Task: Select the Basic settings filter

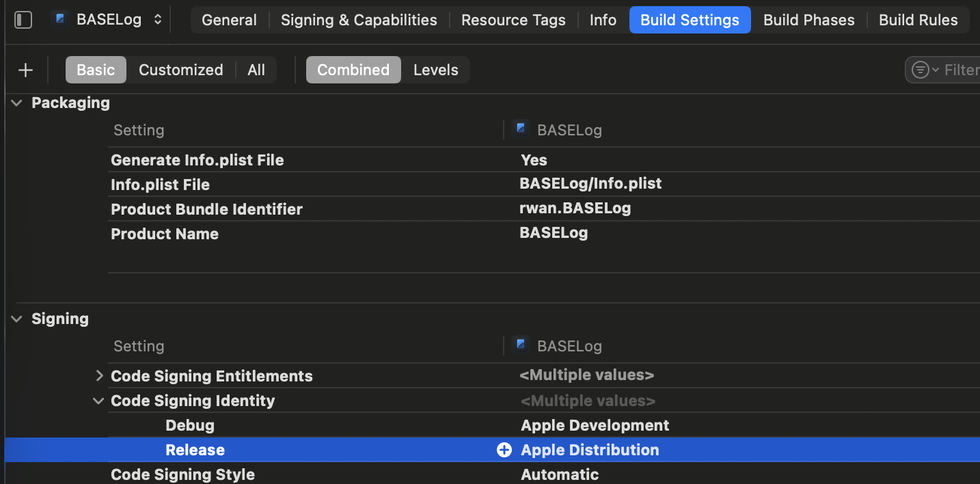Action: click(96, 70)
